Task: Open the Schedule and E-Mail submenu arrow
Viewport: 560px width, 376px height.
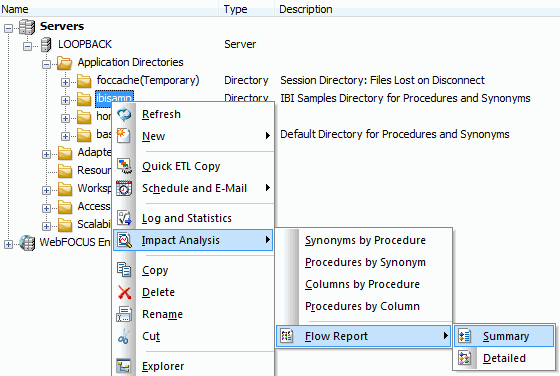Action: coord(268,188)
